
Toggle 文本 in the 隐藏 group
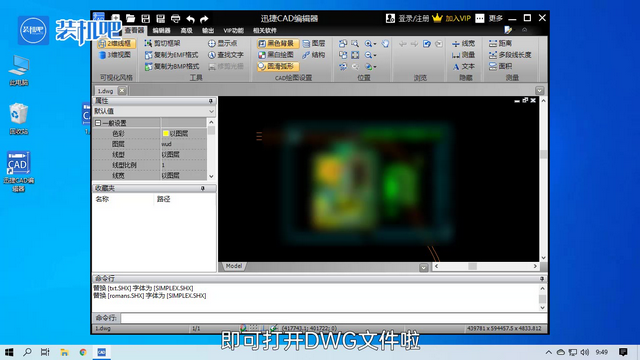coord(463,66)
